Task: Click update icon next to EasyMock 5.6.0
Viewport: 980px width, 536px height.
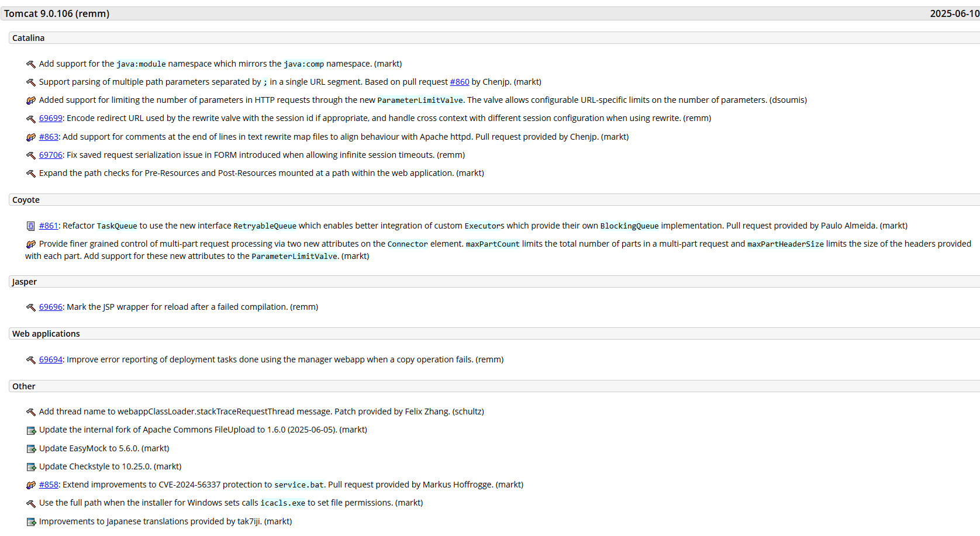Action: tap(31, 449)
